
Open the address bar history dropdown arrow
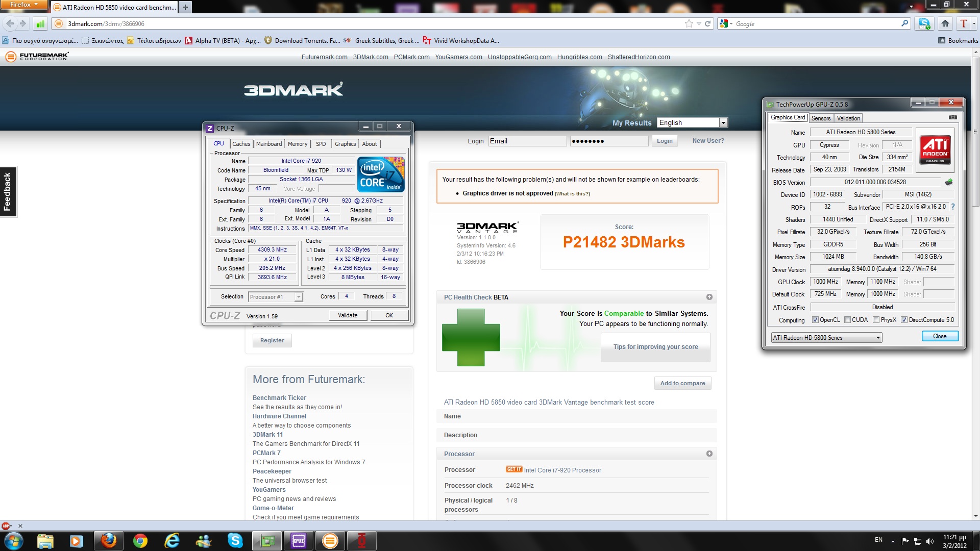[699, 23]
